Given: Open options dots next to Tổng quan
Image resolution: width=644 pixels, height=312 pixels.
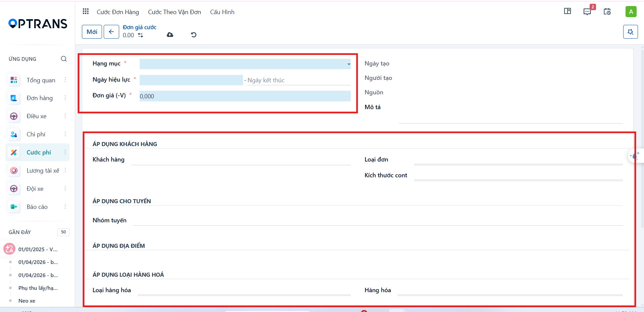Looking at the screenshot, I should click(65, 80).
